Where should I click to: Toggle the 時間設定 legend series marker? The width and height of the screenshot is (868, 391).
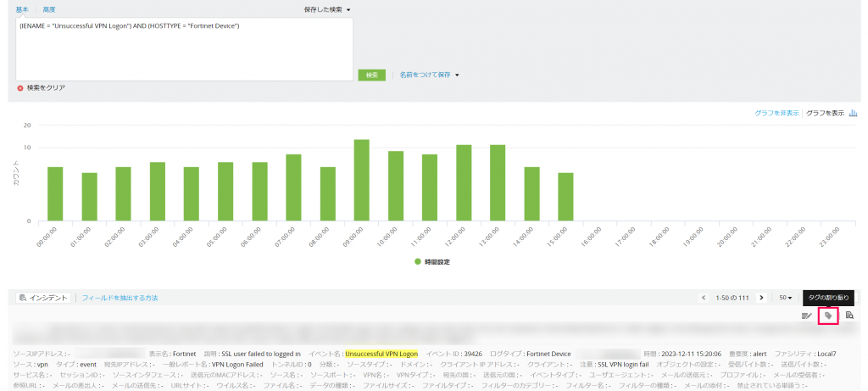point(417,261)
